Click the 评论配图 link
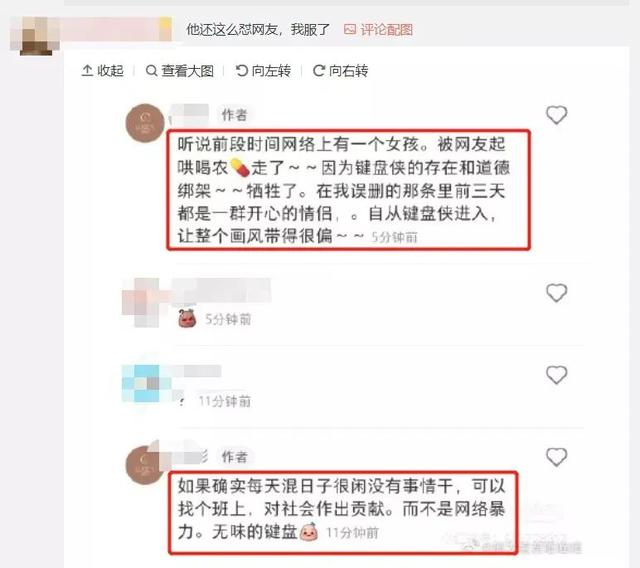 pyautogui.click(x=378, y=29)
